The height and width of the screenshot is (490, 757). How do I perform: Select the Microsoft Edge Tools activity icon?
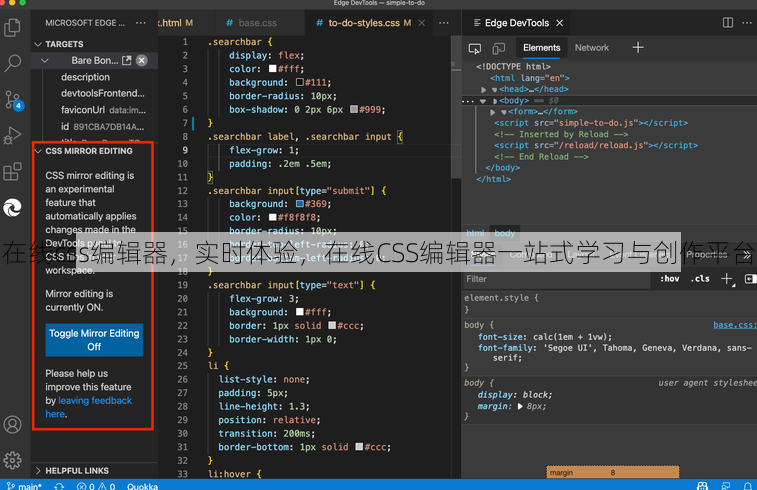pyautogui.click(x=13, y=208)
